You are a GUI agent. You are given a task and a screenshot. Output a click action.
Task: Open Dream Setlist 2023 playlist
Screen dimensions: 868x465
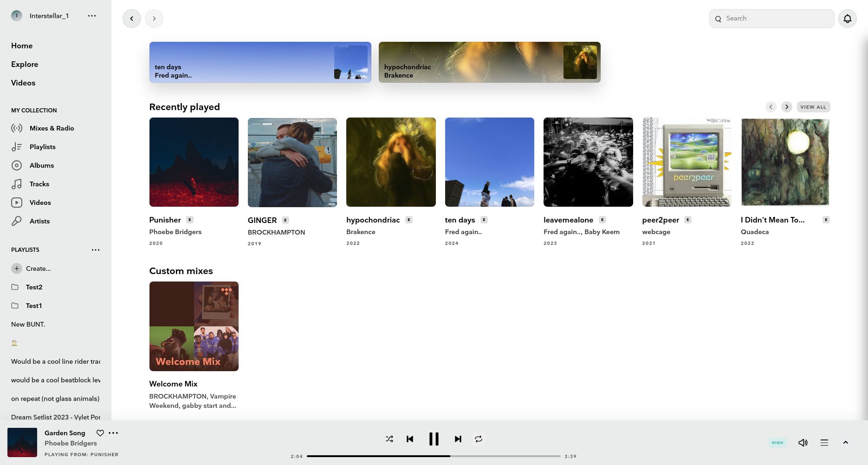[x=56, y=417]
